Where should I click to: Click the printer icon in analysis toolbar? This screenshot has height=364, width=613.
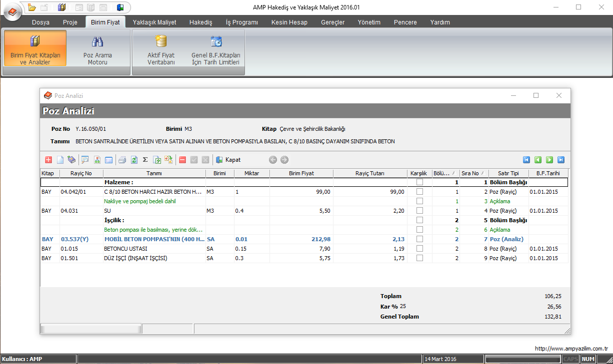[122, 160]
